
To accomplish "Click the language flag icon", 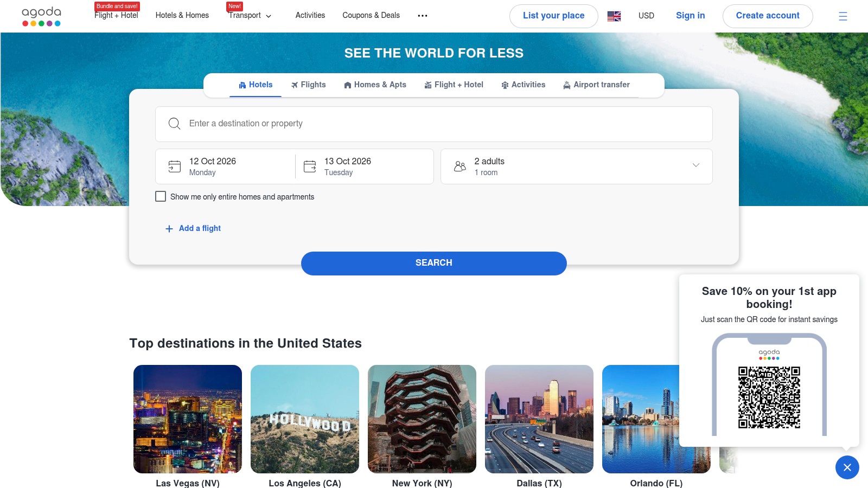I will point(614,16).
